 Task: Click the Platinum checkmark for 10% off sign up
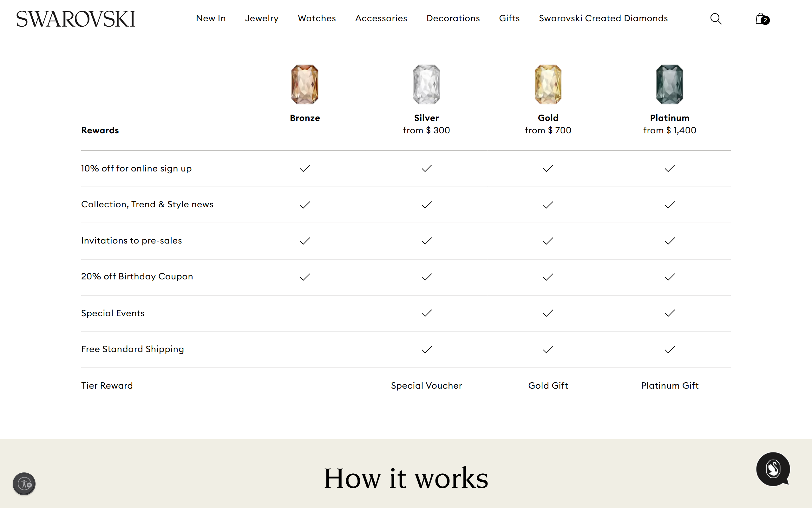point(670,168)
